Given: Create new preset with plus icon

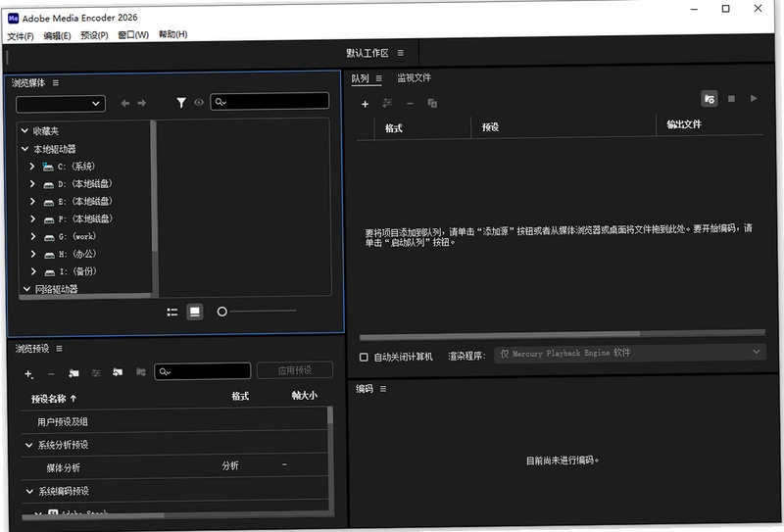Looking at the screenshot, I should 28,374.
